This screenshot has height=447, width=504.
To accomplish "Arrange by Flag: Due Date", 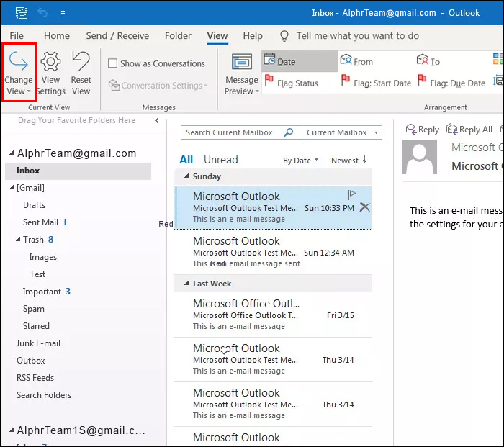I will pyautogui.click(x=451, y=82).
